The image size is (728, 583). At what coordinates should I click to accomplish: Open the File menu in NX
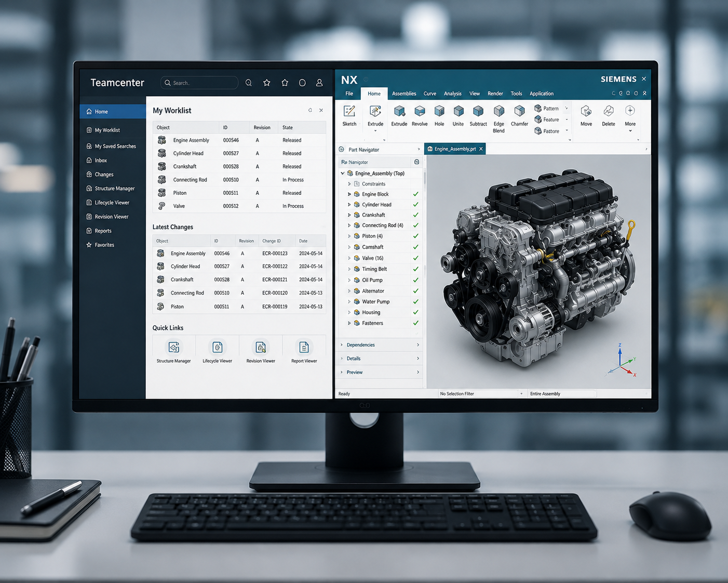(x=349, y=94)
